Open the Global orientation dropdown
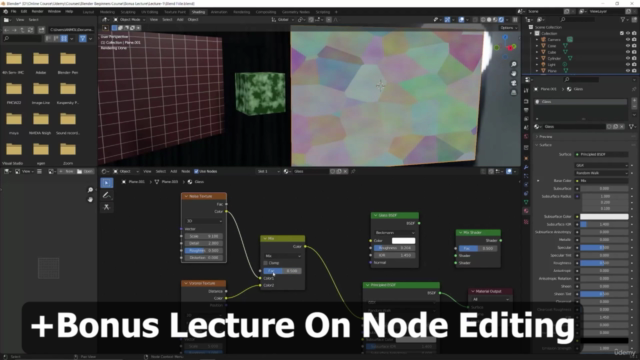Screen dimensions: 640x360 pyautogui.click(x=283, y=20)
